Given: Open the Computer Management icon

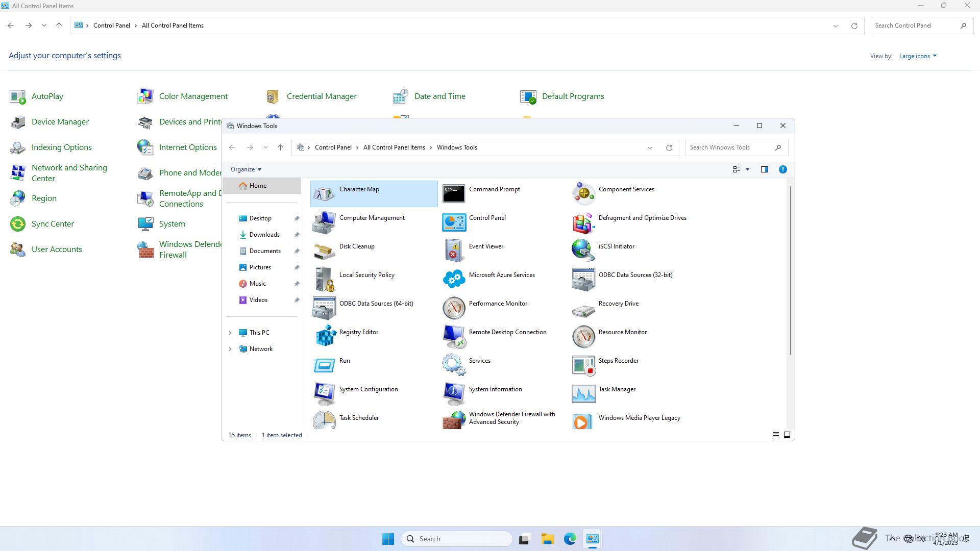Looking at the screenshot, I should pyautogui.click(x=324, y=222).
